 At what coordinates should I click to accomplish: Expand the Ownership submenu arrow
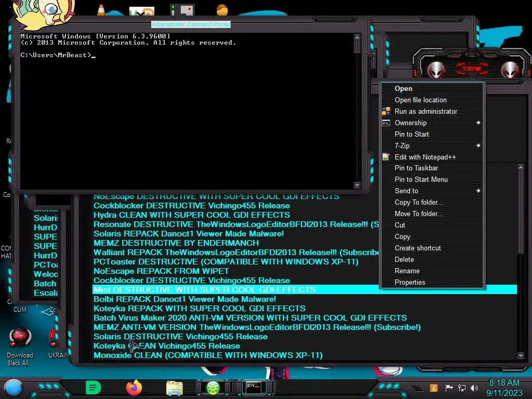(x=478, y=123)
